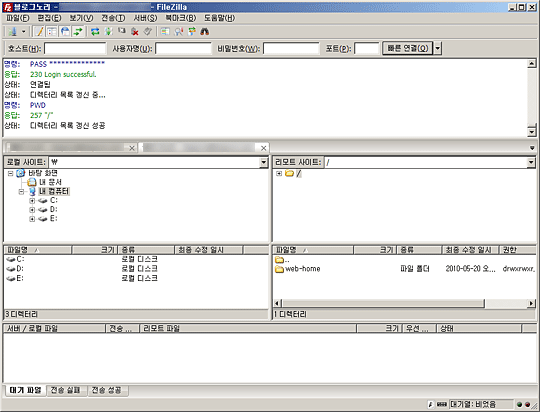Select E: row in local file list

point(136,278)
